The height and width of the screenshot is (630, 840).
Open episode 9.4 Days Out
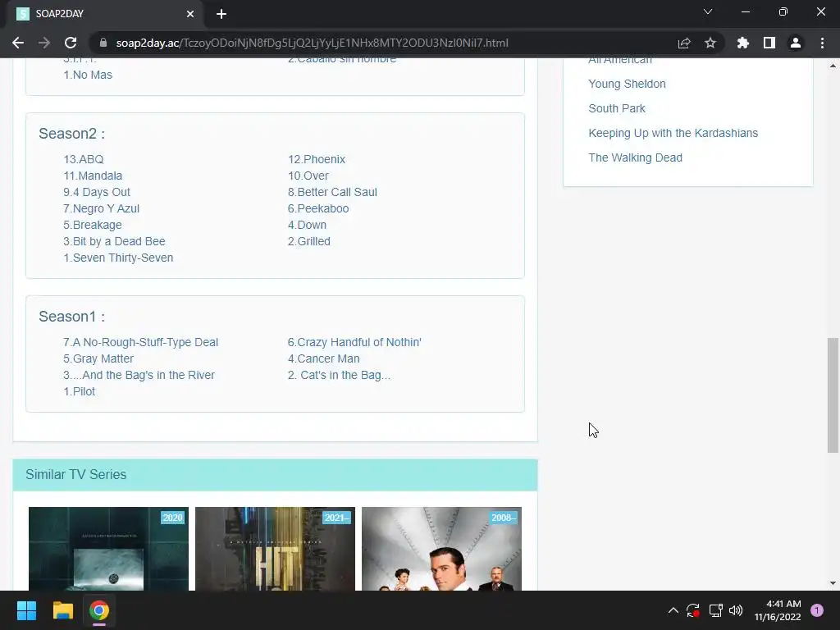tap(97, 192)
